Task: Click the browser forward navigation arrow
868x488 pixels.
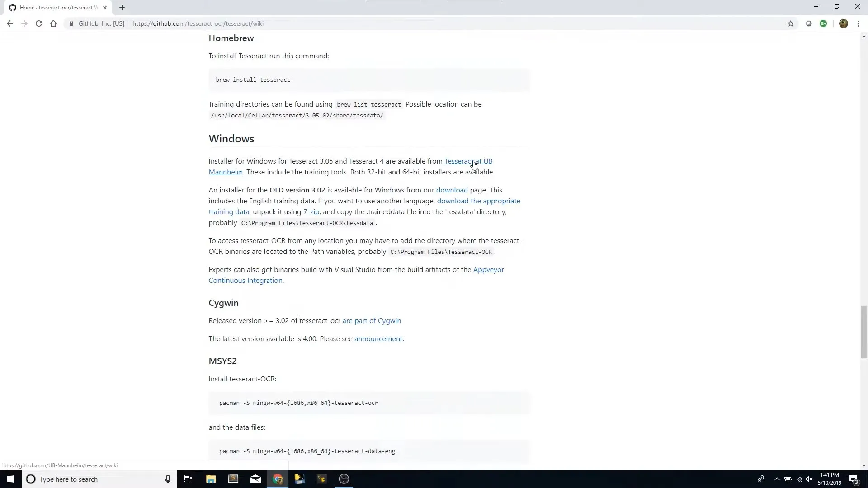Action: (x=25, y=23)
